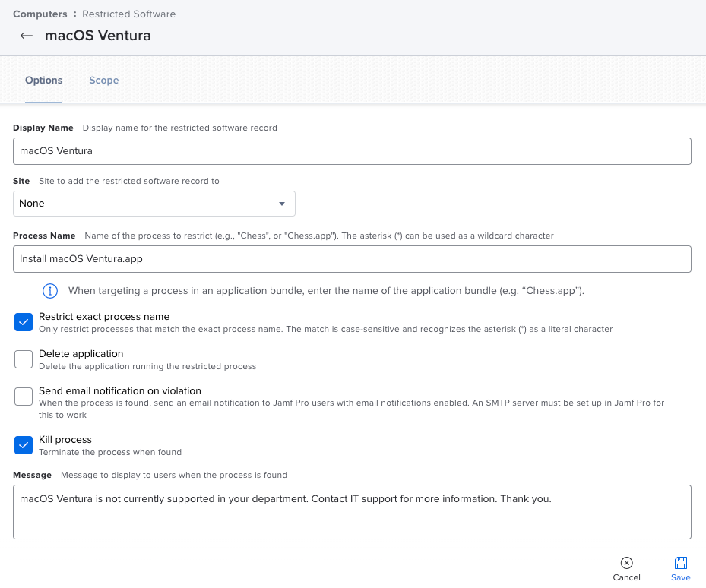Click into the Message text area
The image size is (706, 588).
352,512
